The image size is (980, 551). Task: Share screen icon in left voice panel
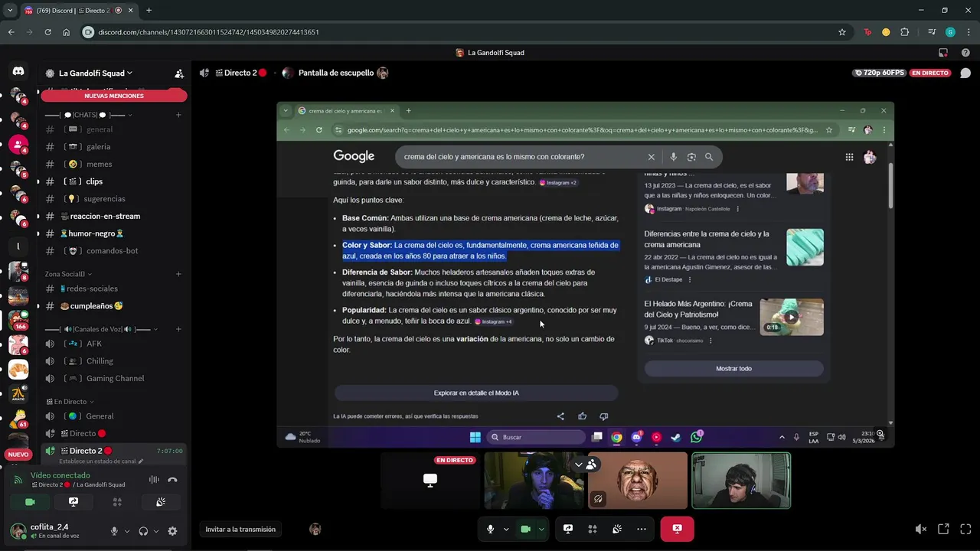(x=73, y=502)
